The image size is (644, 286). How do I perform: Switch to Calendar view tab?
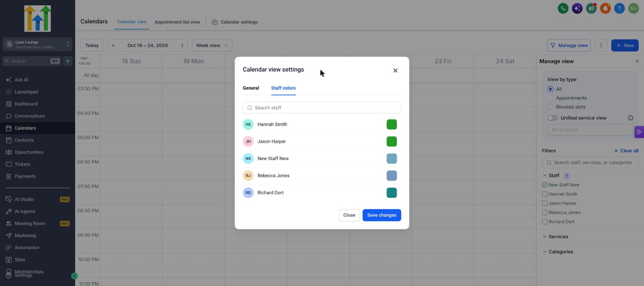coord(132,22)
